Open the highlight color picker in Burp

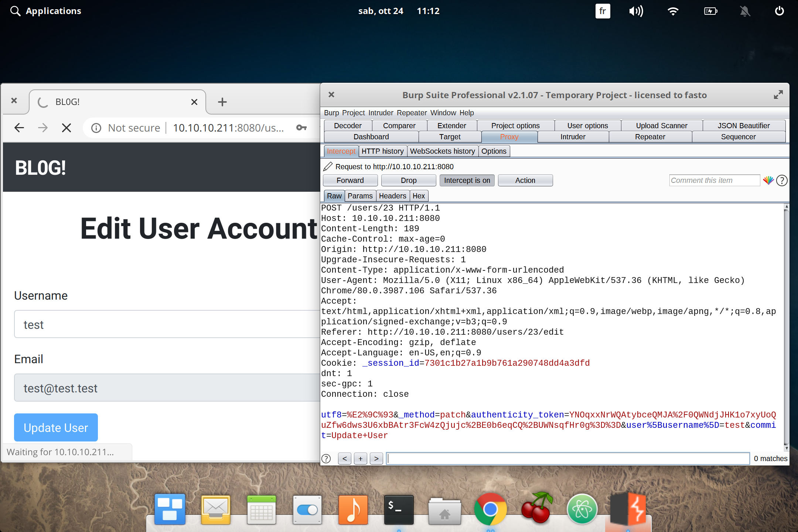[x=769, y=181]
